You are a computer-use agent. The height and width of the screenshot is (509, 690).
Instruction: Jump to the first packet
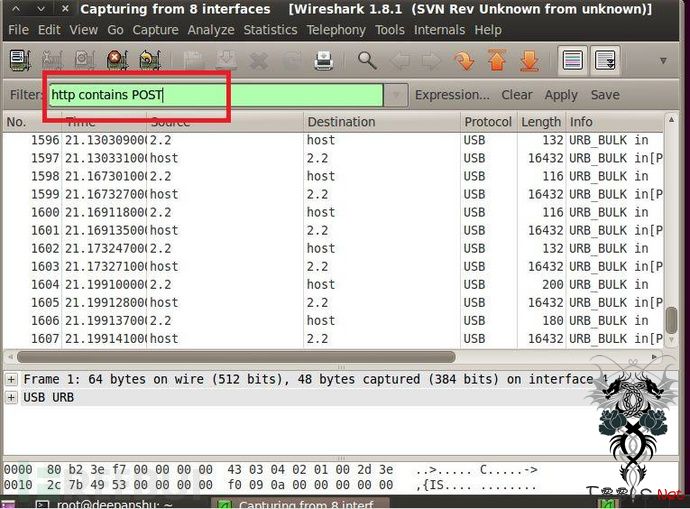pyautogui.click(x=496, y=61)
